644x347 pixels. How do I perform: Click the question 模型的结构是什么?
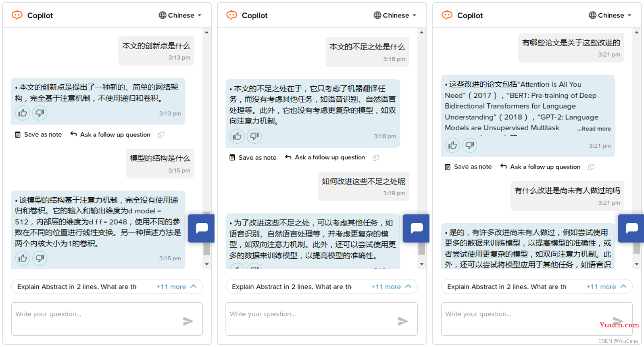pyautogui.click(x=160, y=159)
